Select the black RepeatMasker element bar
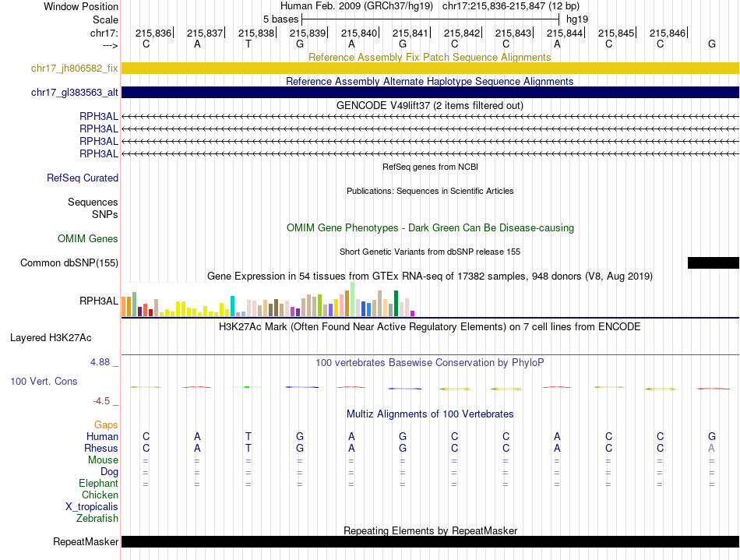The image size is (740, 560). [x=430, y=541]
